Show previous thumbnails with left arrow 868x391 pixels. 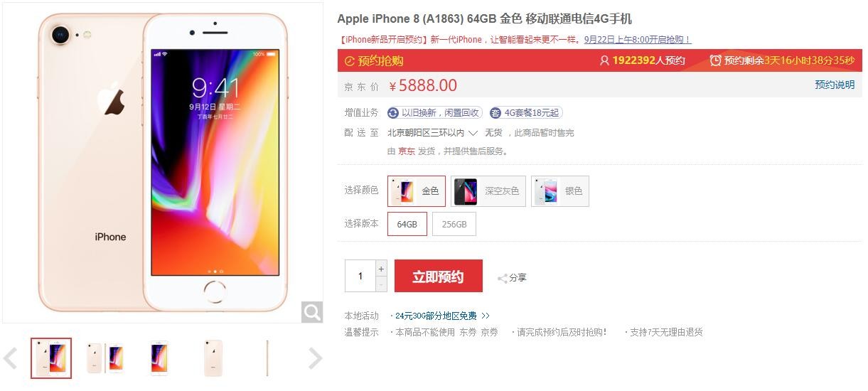[11, 358]
